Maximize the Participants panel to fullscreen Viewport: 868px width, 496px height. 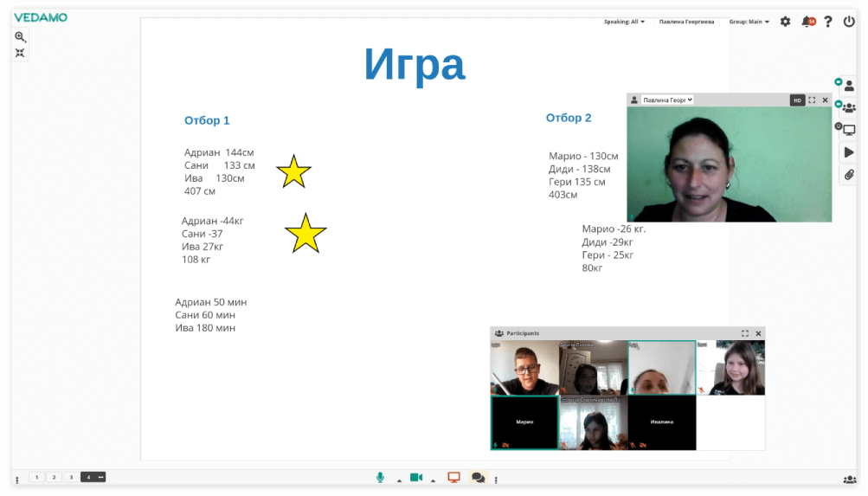tap(744, 333)
